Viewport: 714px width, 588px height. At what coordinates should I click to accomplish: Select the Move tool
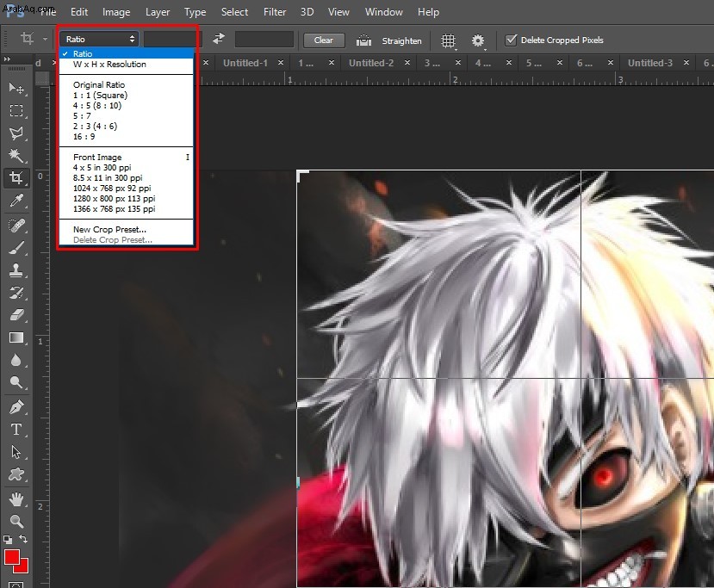[x=16, y=88]
